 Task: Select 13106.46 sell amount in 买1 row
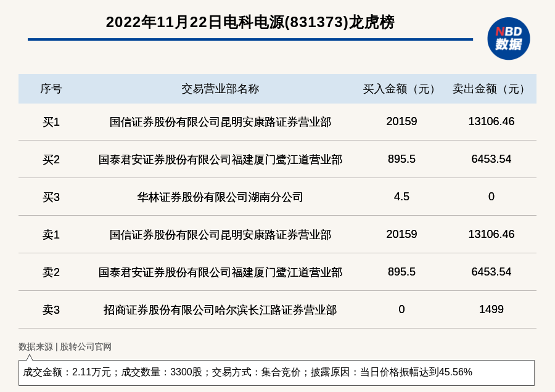click(x=491, y=121)
